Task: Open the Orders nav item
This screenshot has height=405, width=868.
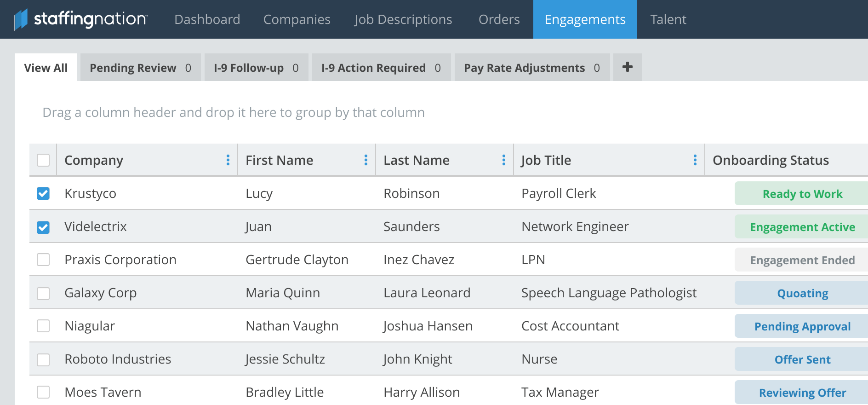Action: point(499,19)
